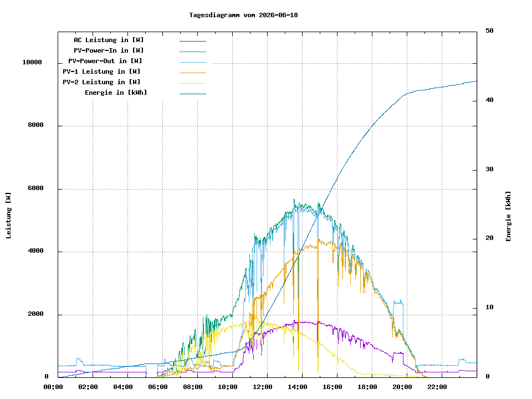Click the 4000 label on the power axis
Image resolution: width=532 pixels, height=399 pixels.
[x=35, y=250]
